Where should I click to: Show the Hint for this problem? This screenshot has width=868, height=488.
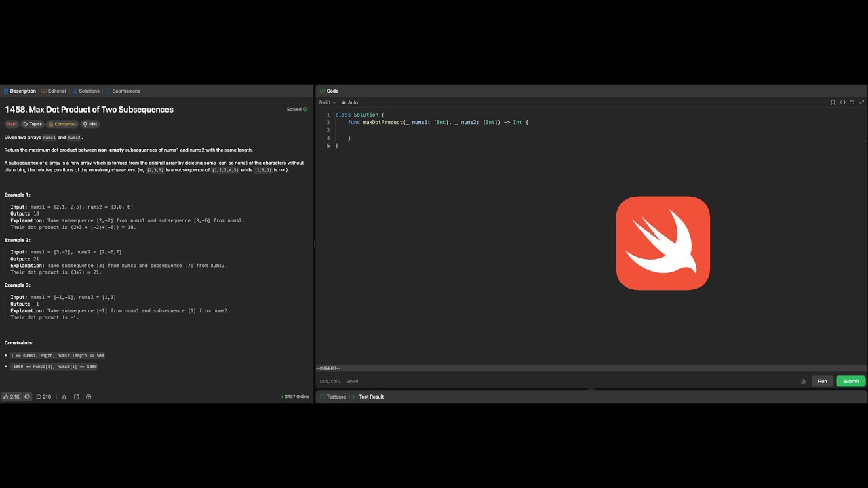(90, 124)
